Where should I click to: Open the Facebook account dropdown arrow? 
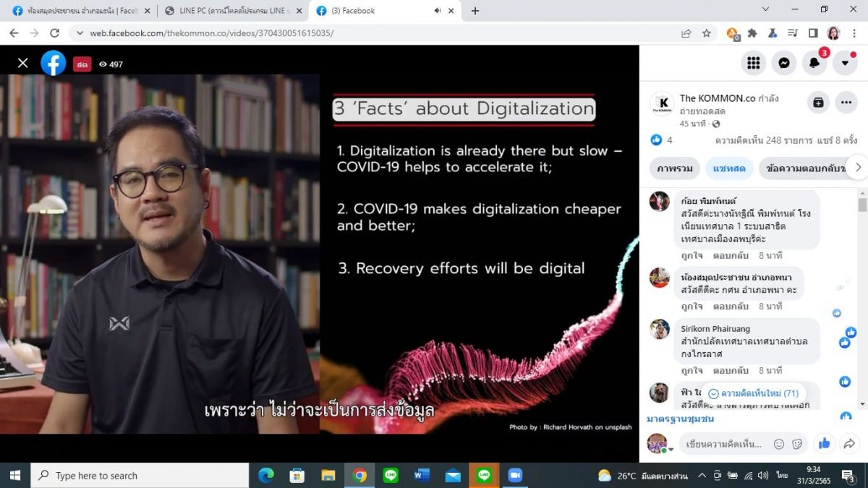(x=845, y=63)
